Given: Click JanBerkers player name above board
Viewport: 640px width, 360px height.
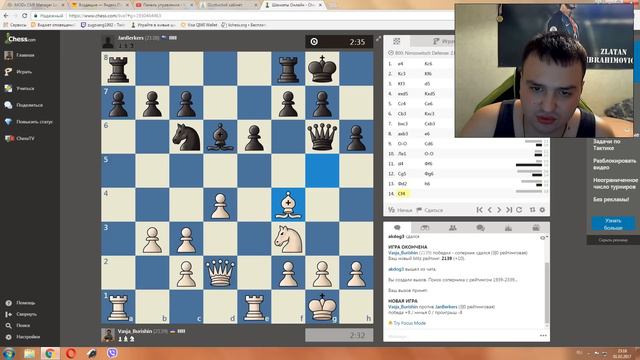Looking at the screenshot, I should 131,38.
